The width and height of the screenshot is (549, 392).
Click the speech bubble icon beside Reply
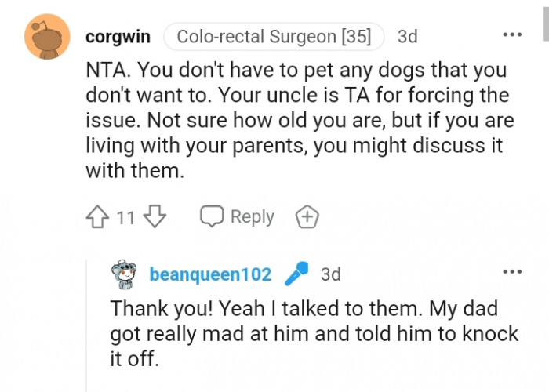coord(212,217)
